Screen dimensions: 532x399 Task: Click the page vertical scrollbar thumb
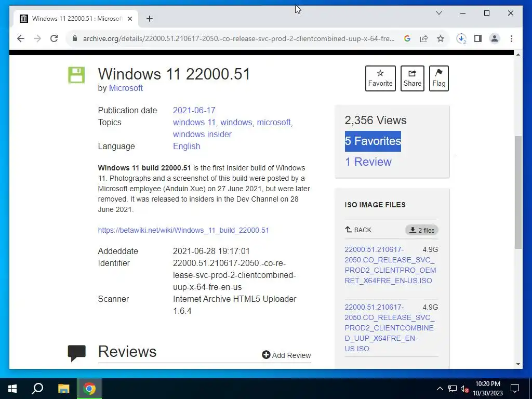[518, 192]
